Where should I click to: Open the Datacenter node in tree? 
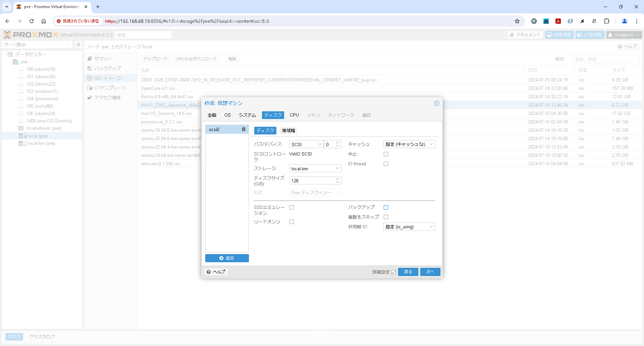31,54
